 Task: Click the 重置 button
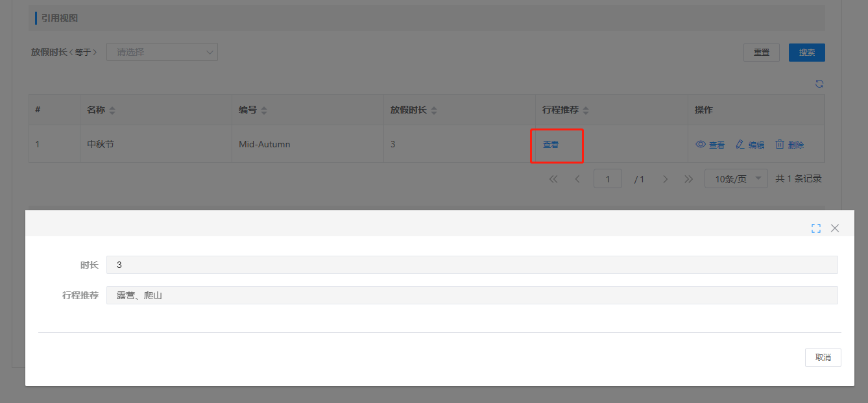(761, 53)
